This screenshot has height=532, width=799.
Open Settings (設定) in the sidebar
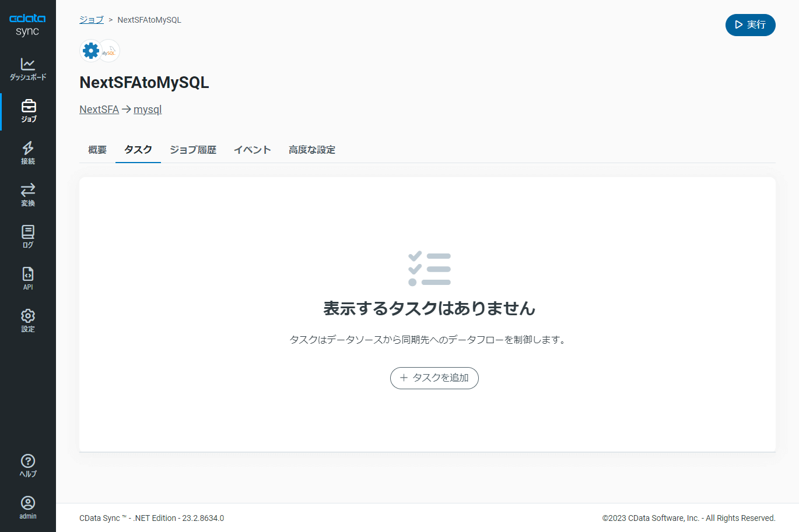click(x=28, y=320)
